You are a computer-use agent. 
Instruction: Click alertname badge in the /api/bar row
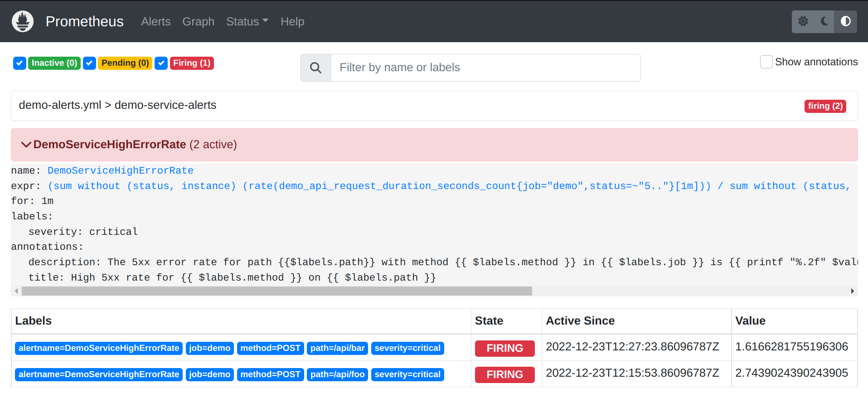[x=99, y=348]
